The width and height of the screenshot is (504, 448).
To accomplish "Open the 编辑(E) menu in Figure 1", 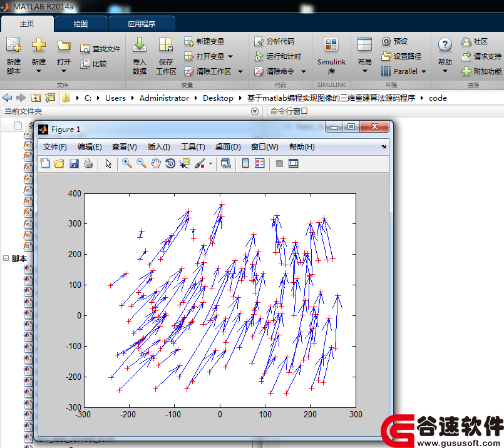I will click(90, 147).
